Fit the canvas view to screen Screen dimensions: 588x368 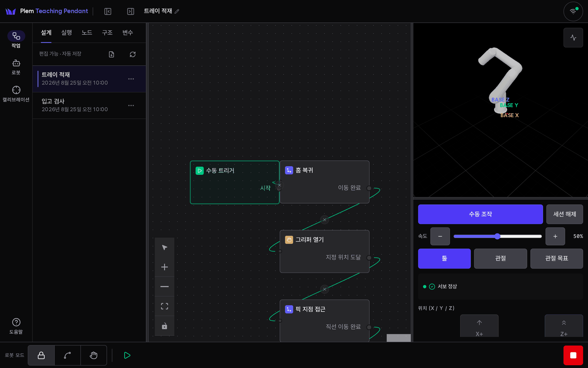pyautogui.click(x=164, y=306)
